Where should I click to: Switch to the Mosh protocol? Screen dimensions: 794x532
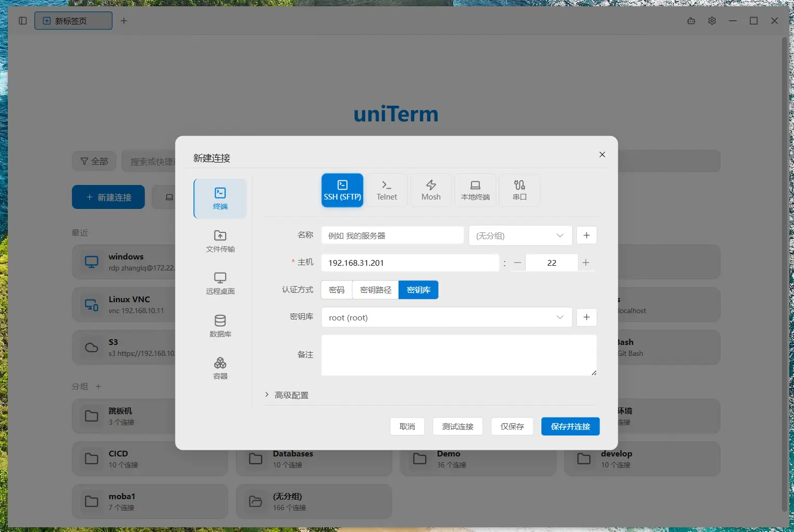point(431,190)
